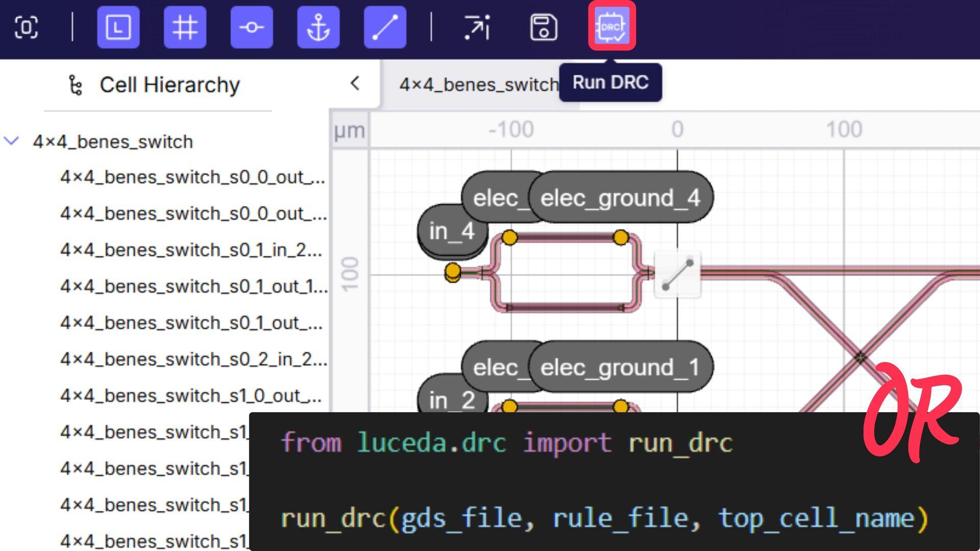Toggle the connector line tool button
This screenshot has width=980, height=551.
[385, 27]
